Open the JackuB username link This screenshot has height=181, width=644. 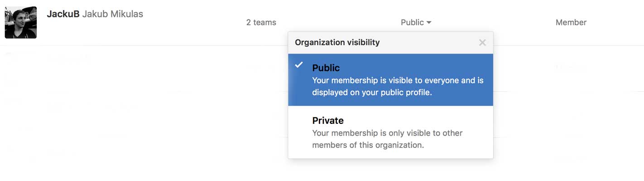point(63,14)
